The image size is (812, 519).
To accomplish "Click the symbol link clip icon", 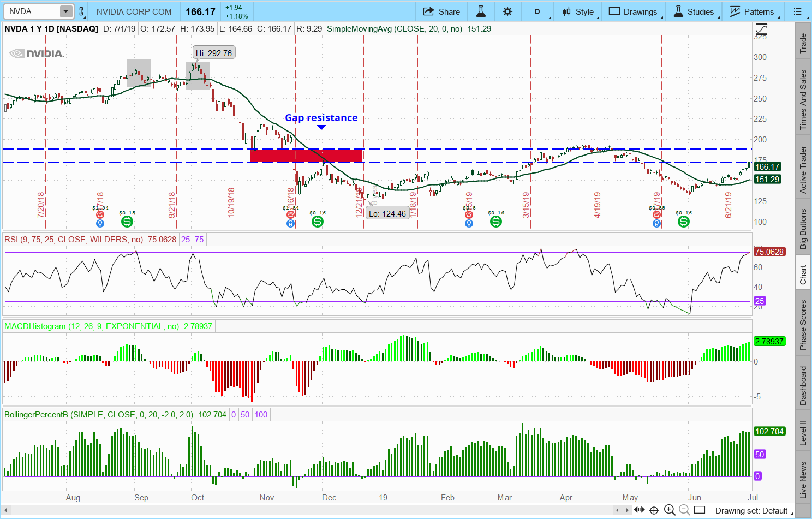I will (x=81, y=11).
